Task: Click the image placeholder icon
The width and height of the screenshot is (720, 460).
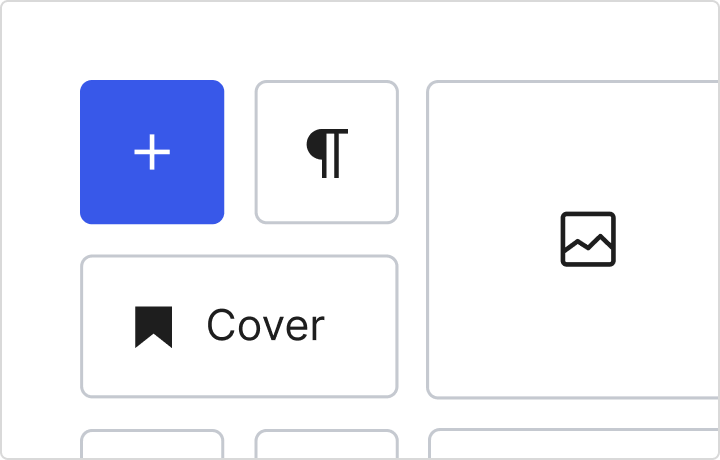Action: click(x=588, y=240)
